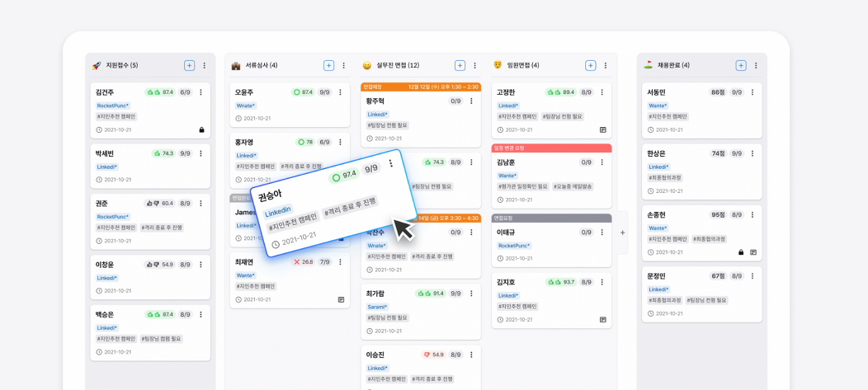The image size is (868, 390).
Task: Add a card to 채용완료 column
Action: 741,65
